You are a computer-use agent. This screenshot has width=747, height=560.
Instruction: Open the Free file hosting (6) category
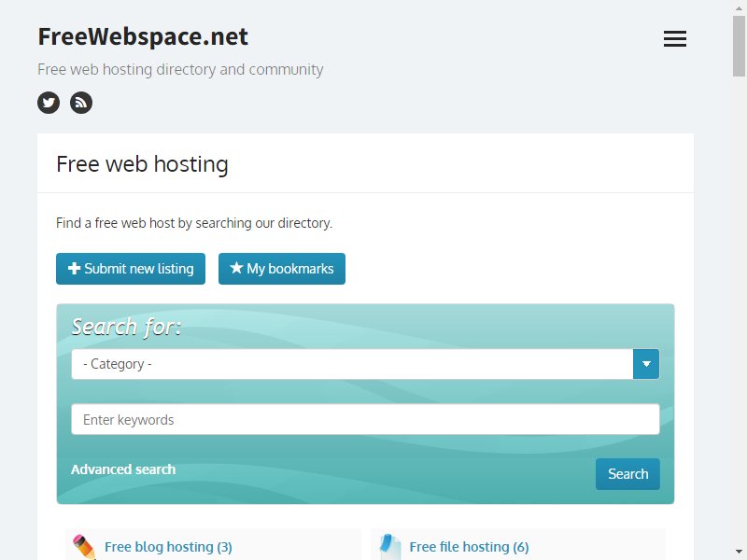point(470,547)
